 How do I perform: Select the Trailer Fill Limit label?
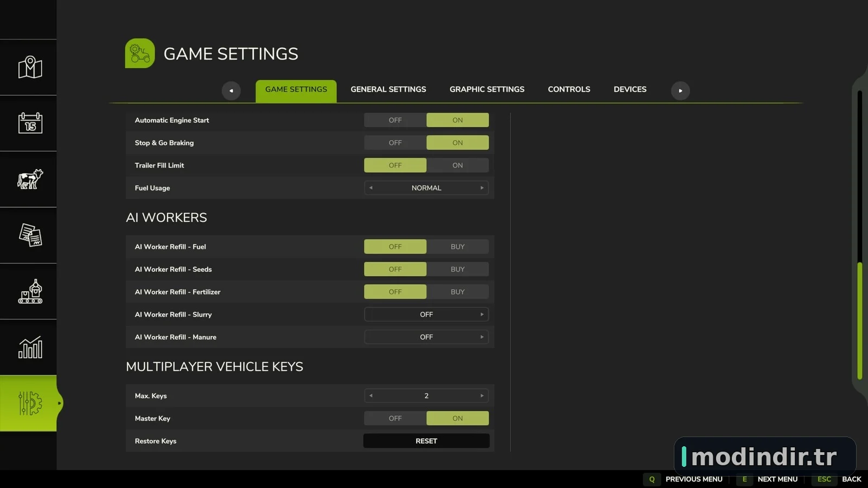click(159, 165)
